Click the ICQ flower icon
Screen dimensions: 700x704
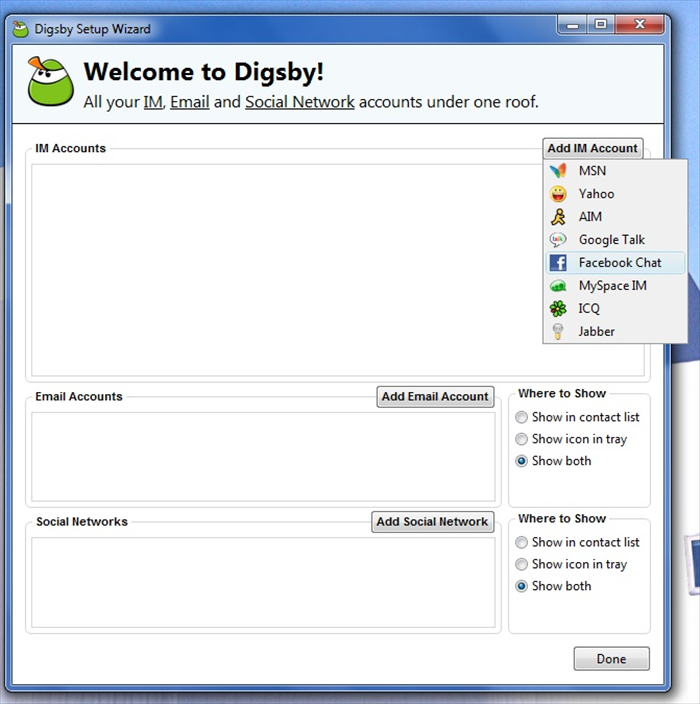[558, 308]
